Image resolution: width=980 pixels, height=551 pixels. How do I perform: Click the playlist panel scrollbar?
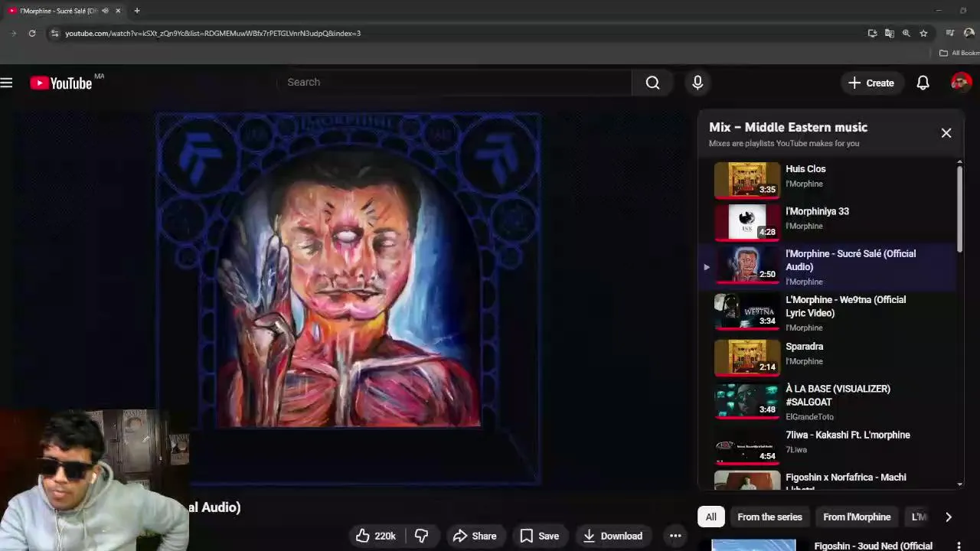pos(959,209)
